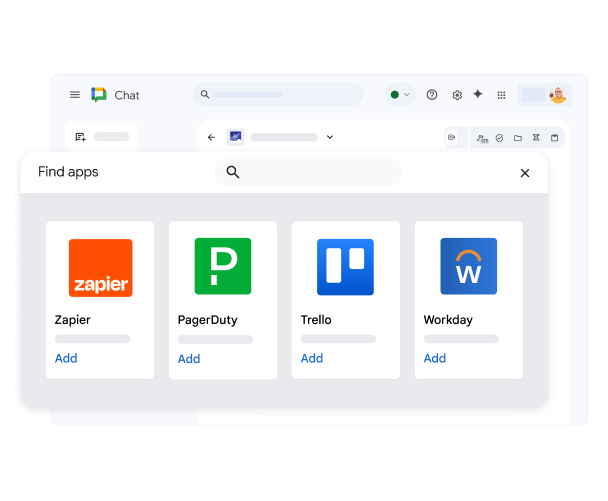Select the Trello name text
608x501 pixels.
click(316, 320)
